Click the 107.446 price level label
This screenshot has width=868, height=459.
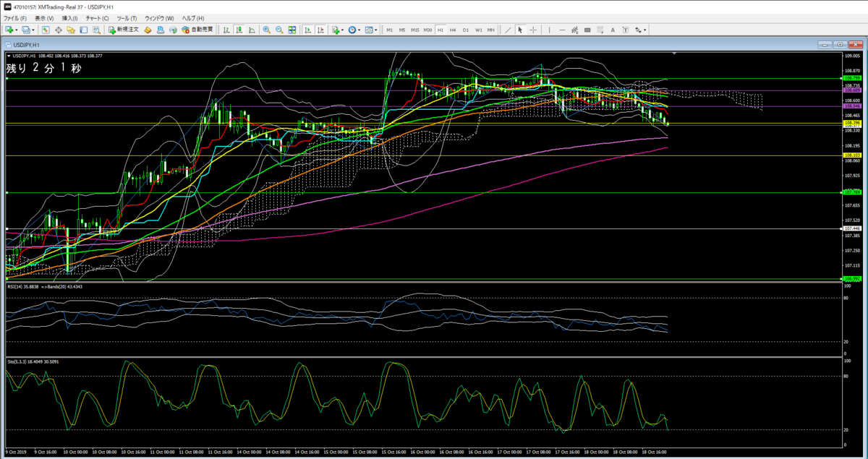[852, 228]
